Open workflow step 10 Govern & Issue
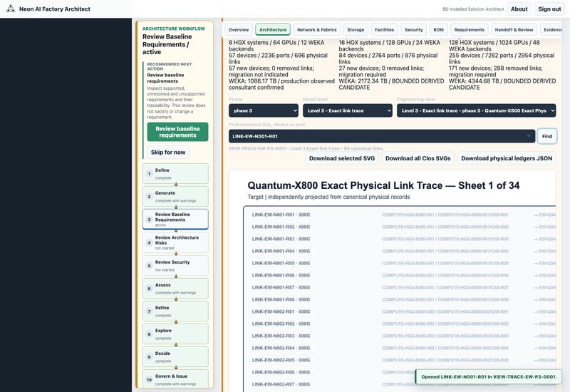Viewport: 570px width, 392px height. pos(175,379)
